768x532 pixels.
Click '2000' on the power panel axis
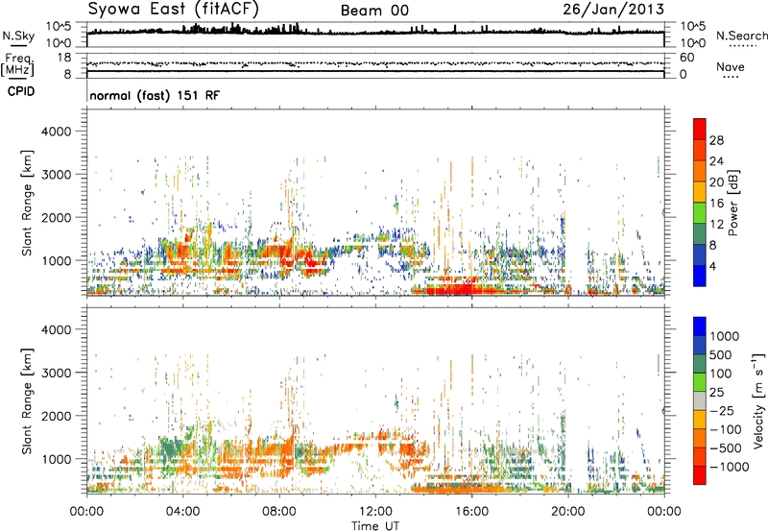(57, 217)
